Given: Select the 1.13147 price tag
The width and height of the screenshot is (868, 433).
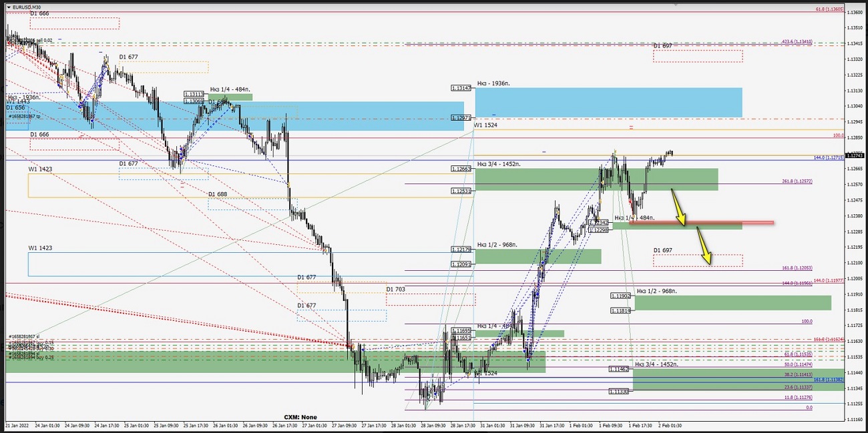Looking at the screenshot, I should 461,88.
